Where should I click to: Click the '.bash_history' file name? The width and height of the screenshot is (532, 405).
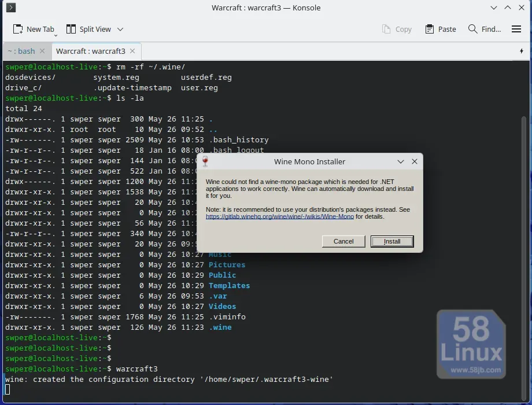tap(239, 140)
